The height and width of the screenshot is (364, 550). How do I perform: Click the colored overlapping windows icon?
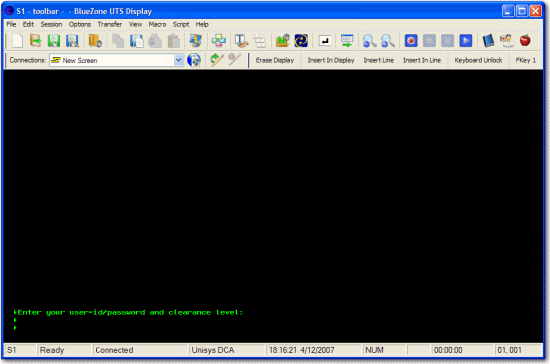tap(219, 41)
